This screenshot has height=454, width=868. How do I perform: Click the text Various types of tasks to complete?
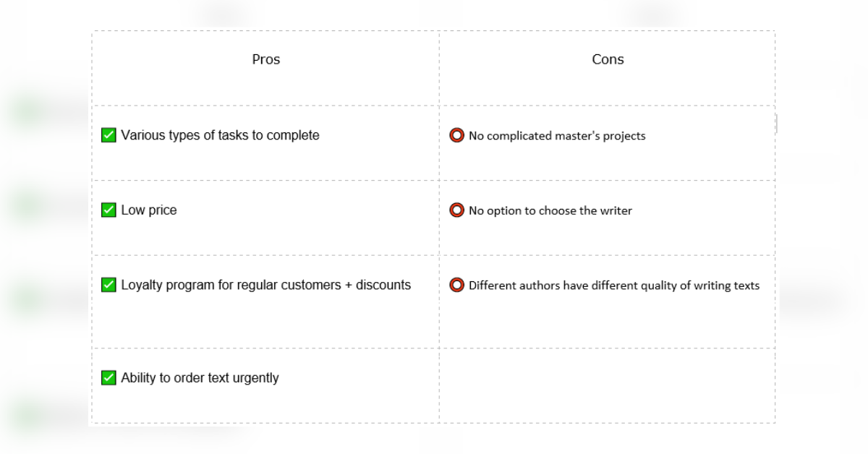pos(220,135)
